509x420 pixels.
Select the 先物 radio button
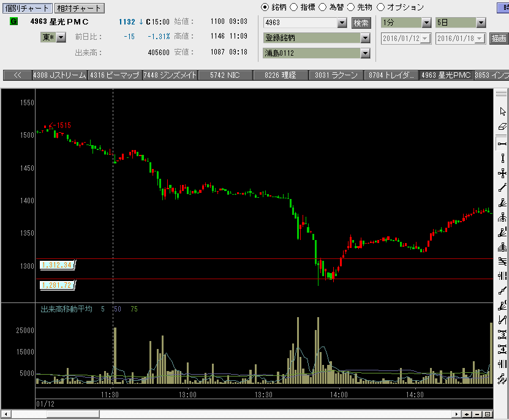point(351,7)
